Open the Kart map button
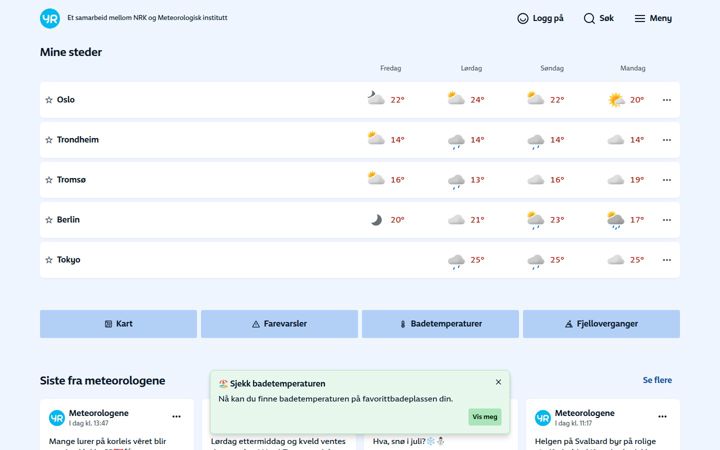The height and width of the screenshot is (450, 720). pyautogui.click(x=118, y=324)
